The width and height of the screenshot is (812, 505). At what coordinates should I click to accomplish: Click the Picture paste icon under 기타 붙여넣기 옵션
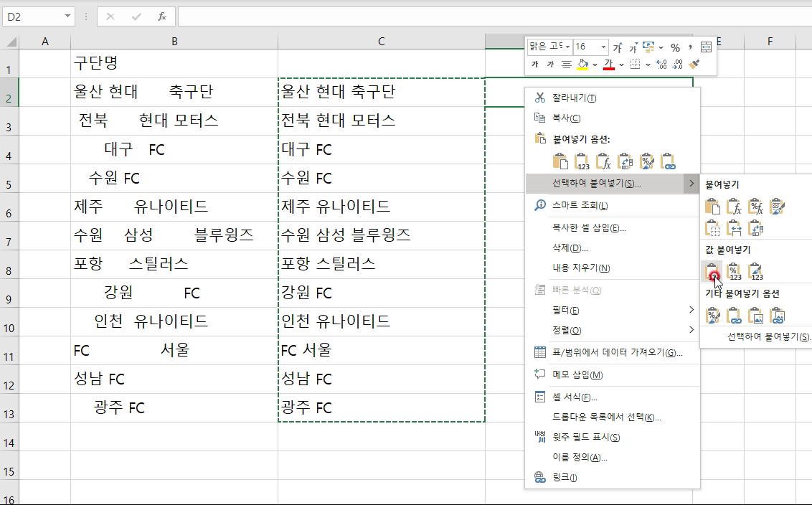tap(755, 315)
